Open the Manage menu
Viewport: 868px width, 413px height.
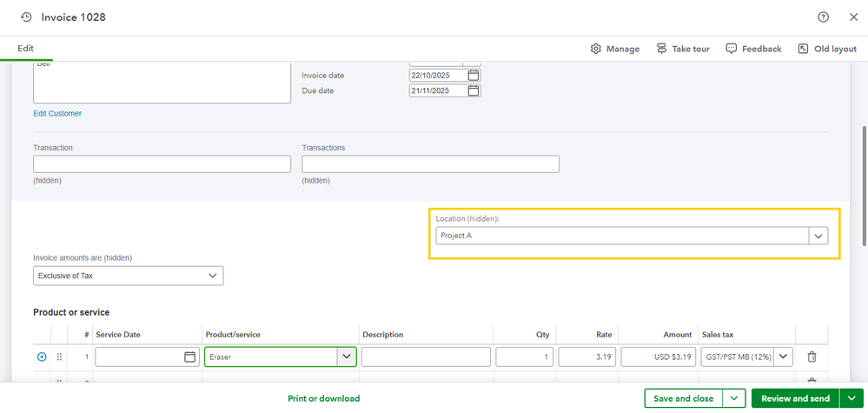coord(614,49)
